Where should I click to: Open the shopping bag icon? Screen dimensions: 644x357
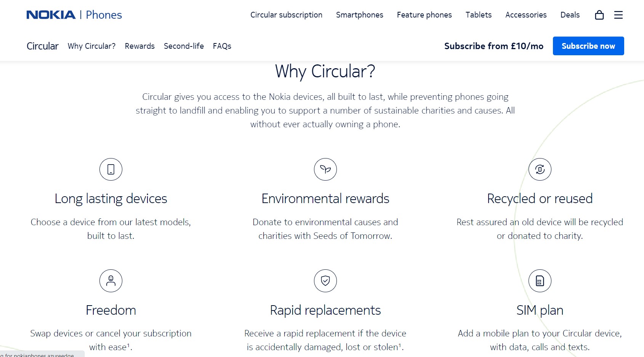click(599, 15)
